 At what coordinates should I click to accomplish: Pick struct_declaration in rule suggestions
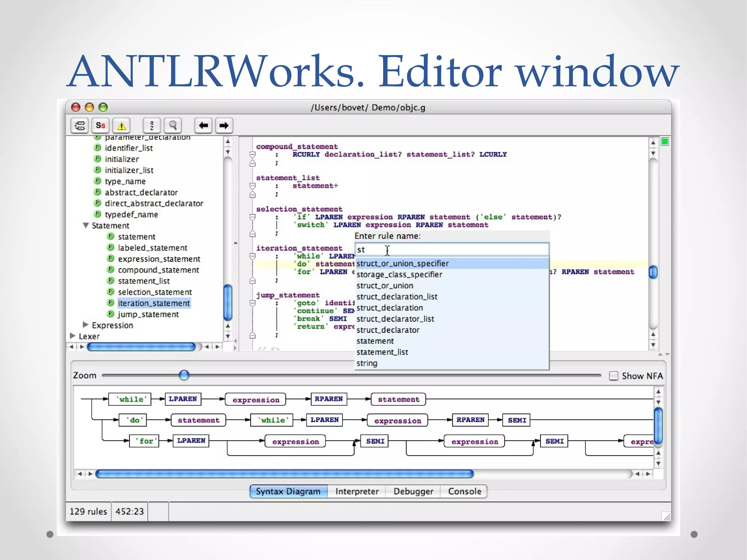click(452, 308)
